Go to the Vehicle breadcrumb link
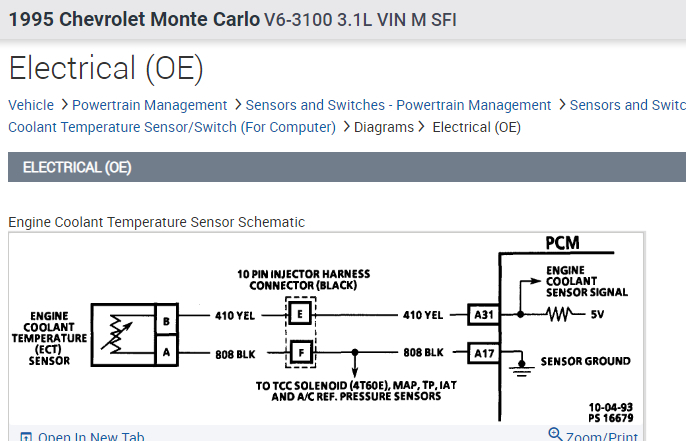 31,105
